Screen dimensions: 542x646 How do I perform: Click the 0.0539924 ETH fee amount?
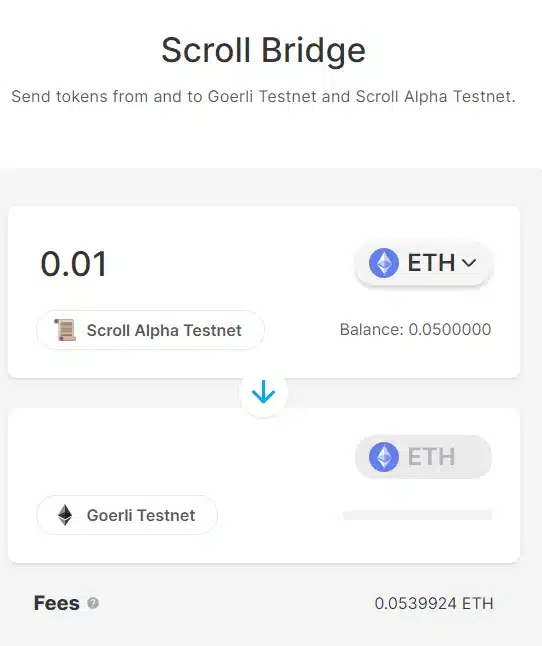(434, 604)
